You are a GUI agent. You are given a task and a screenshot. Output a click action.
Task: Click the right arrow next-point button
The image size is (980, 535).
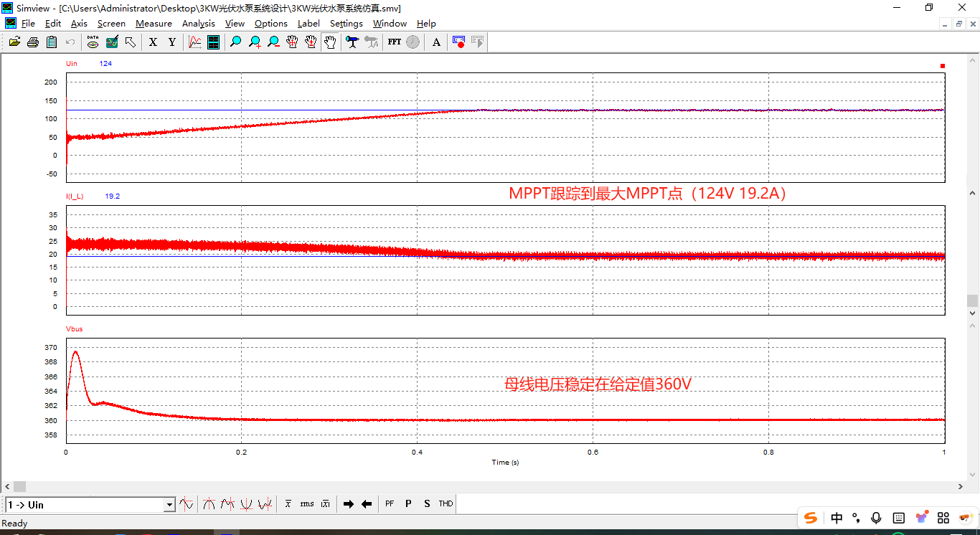coord(349,504)
